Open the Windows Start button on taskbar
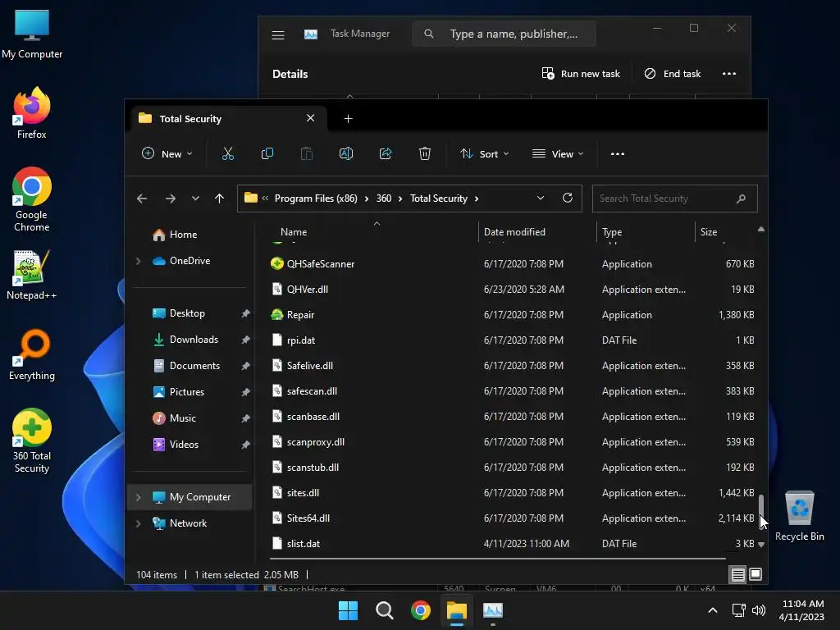Viewport: 840px width, 630px height. click(348, 610)
